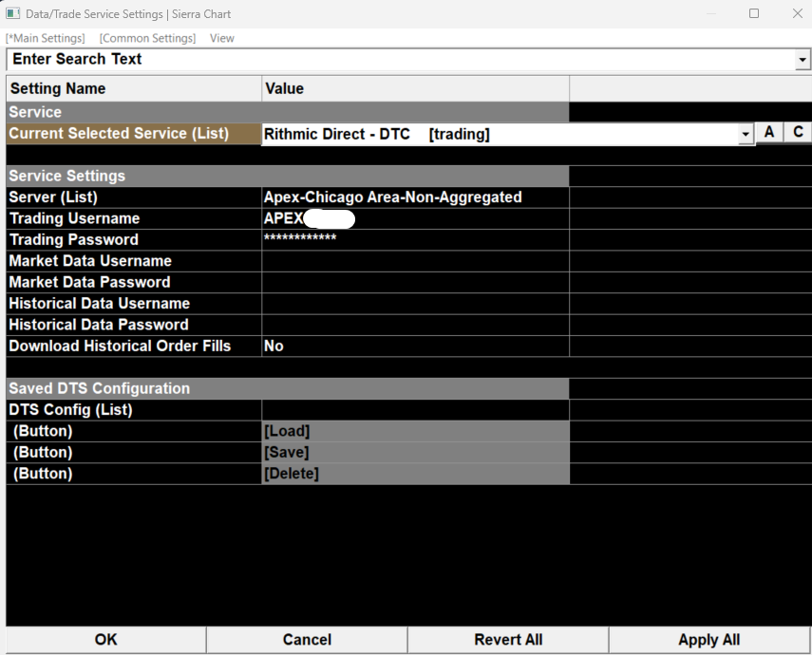Screen dimensions: 812x655
Task: Click the C button beside the service list
Action: (x=798, y=133)
